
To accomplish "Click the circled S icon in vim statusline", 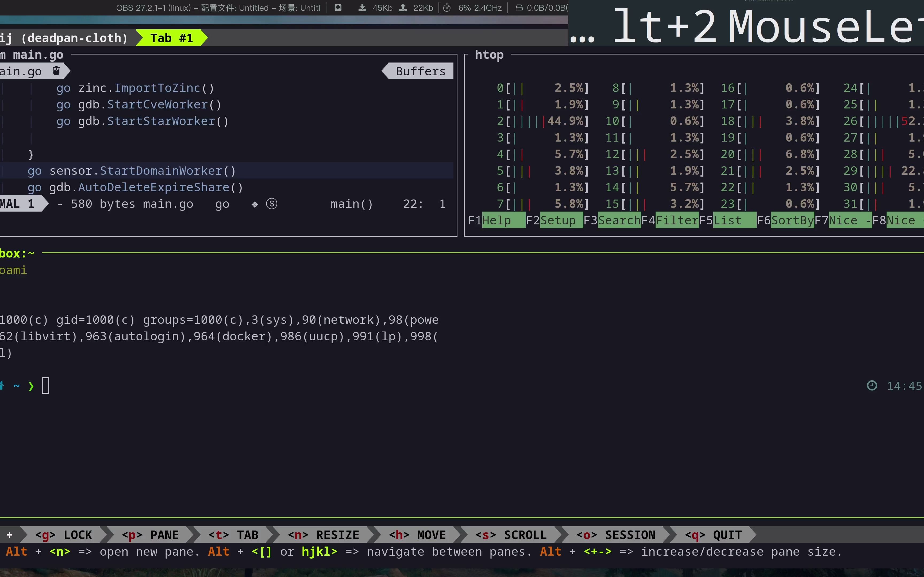I will 271,204.
